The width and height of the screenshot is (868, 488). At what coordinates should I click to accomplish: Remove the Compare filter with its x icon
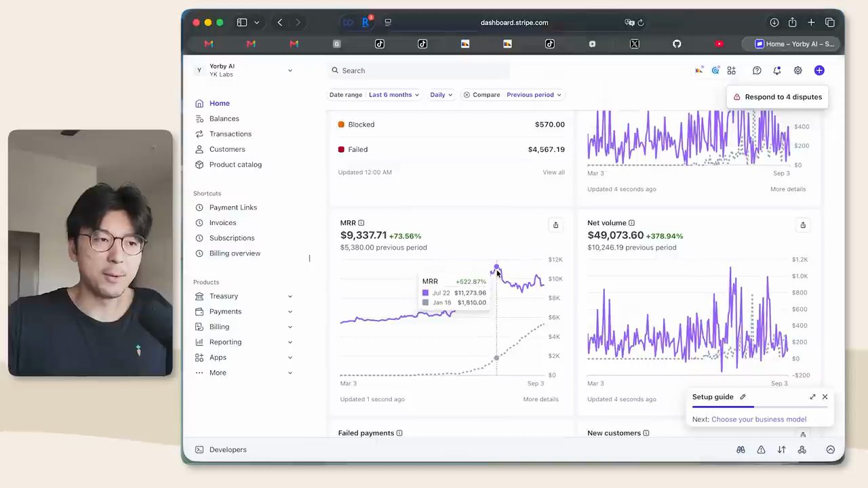(x=467, y=95)
